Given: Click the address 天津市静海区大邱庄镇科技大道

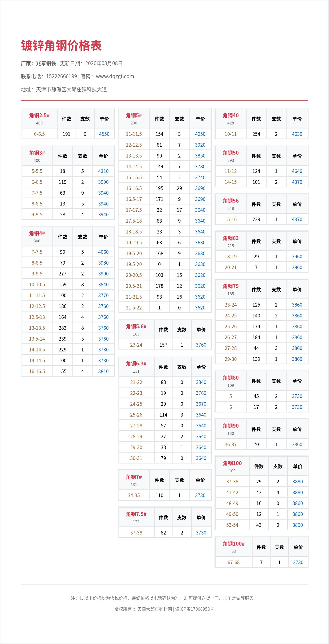Looking at the screenshot, I should tap(71, 89).
